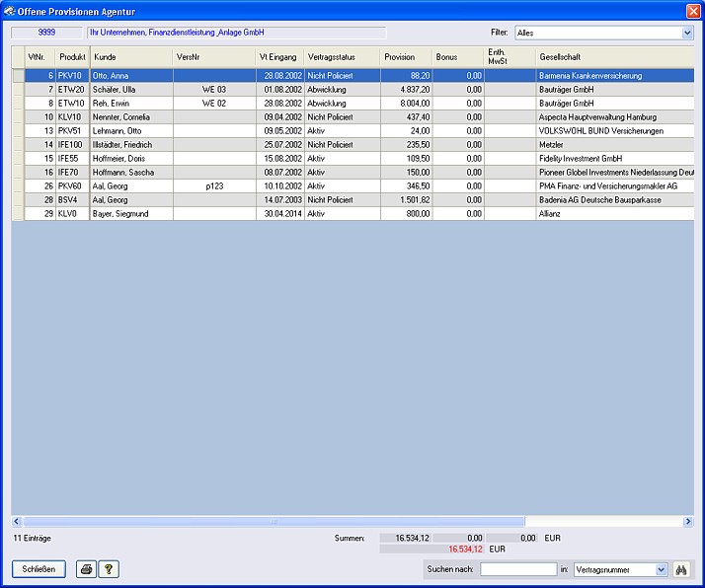Open help with the question mark icon
705x588 pixels.
point(109,569)
